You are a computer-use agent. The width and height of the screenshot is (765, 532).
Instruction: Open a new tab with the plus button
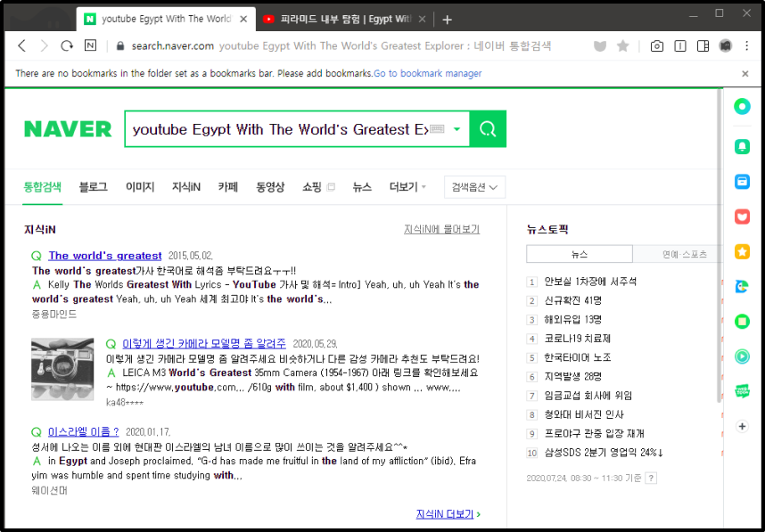click(x=447, y=20)
